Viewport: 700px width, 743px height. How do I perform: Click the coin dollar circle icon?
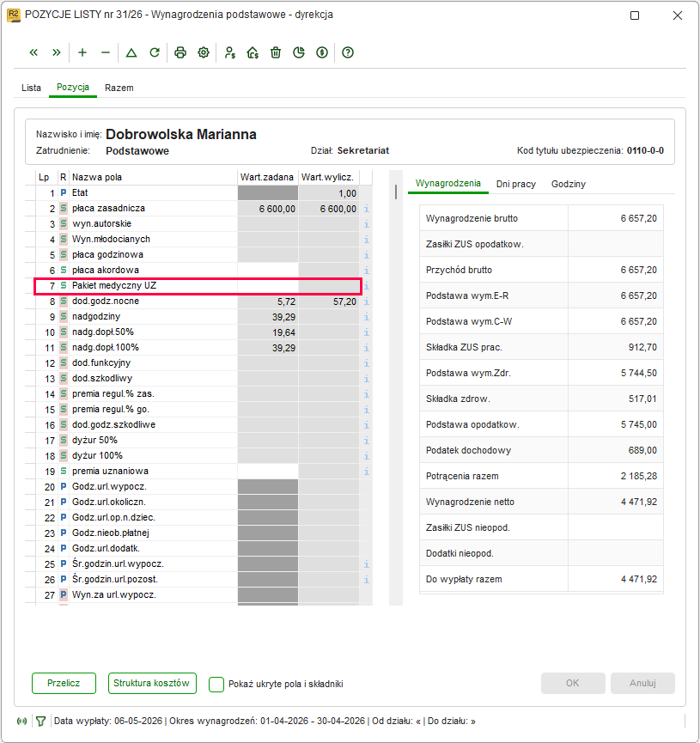coord(322,52)
